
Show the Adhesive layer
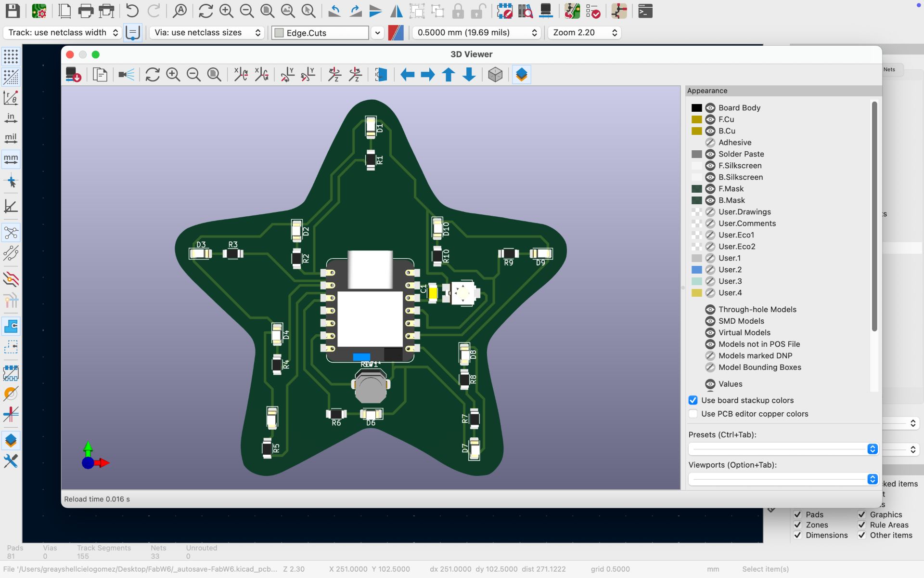[710, 143]
